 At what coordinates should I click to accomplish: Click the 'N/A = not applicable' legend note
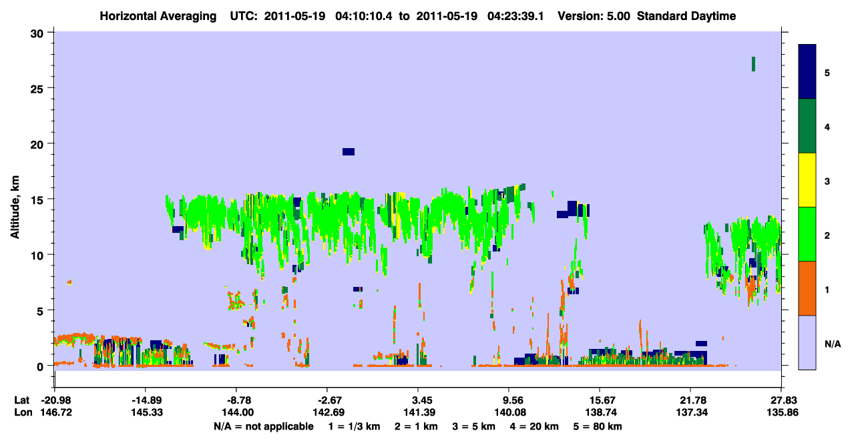(x=263, y=426)
